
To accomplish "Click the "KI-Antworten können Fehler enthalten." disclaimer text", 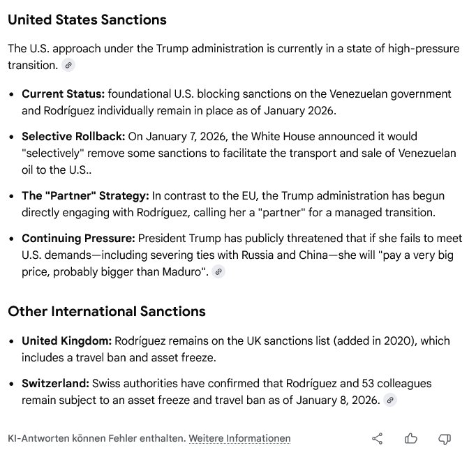I will pyautogui.click(x=96, y=439).
